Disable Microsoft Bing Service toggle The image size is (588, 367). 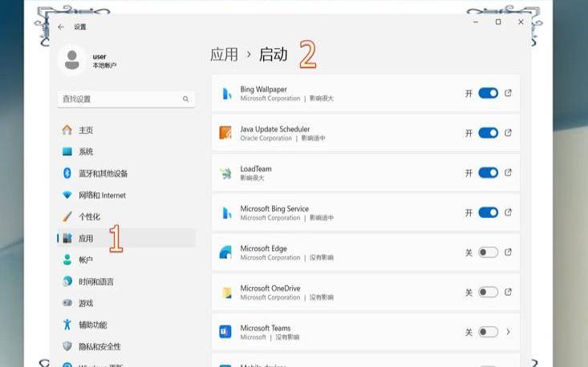[489, 212]
